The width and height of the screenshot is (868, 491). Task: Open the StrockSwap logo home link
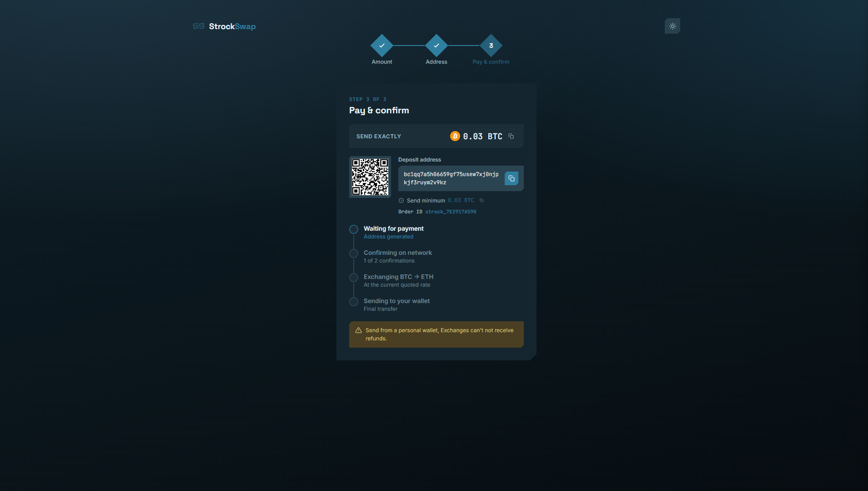point(224,26)
